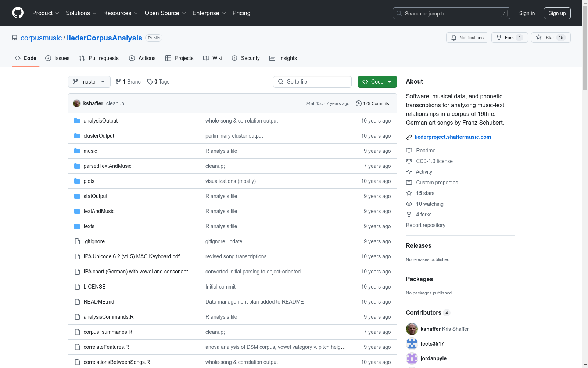Screen dimensions: 588x368
Task: Click kshaffer's avatar in the commit bar
Action: (x=77, y=103)
